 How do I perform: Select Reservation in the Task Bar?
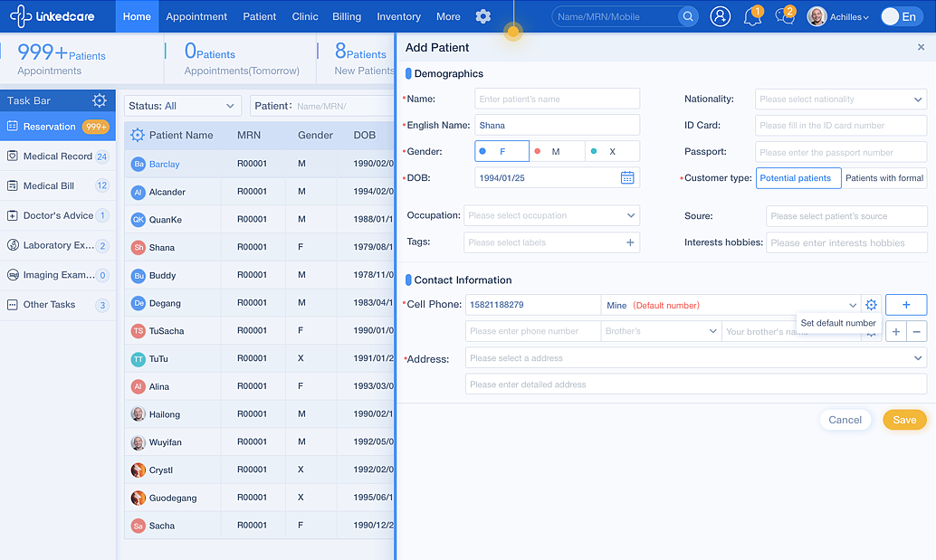[x=58, y=127]
